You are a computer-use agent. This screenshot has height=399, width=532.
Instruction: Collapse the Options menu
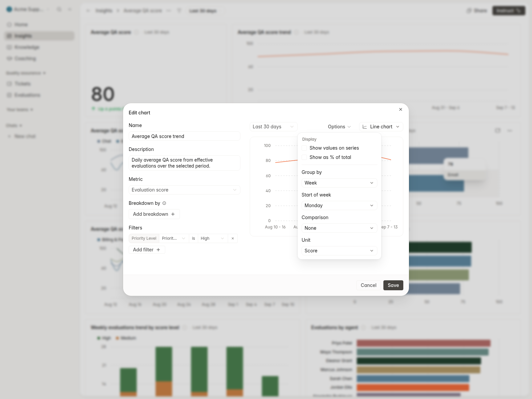(x=339, y=127)
